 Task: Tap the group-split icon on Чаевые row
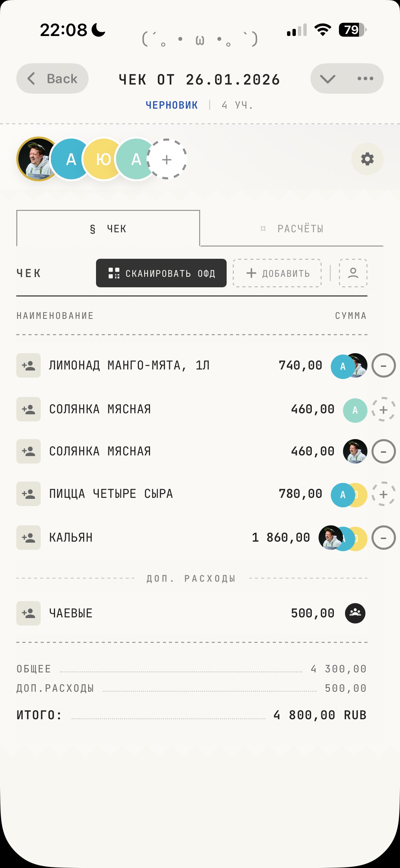click(x=355, y=613)
